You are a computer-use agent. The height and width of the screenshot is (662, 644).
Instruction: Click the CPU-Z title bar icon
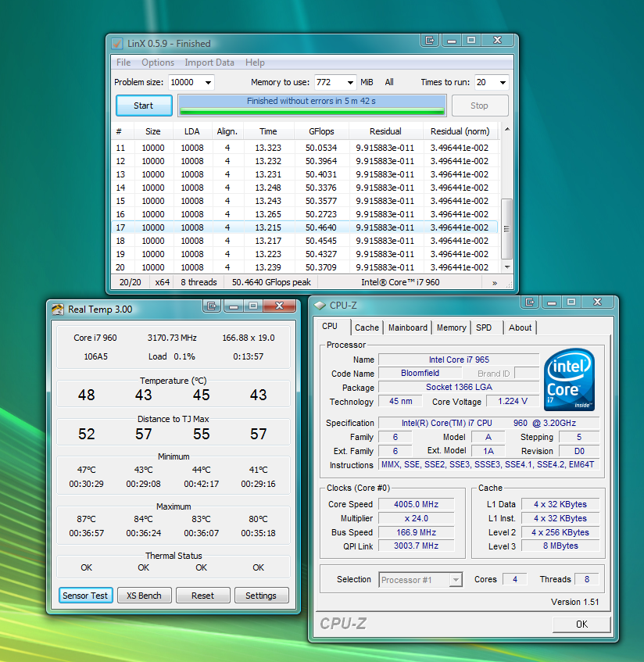(320, 306)
